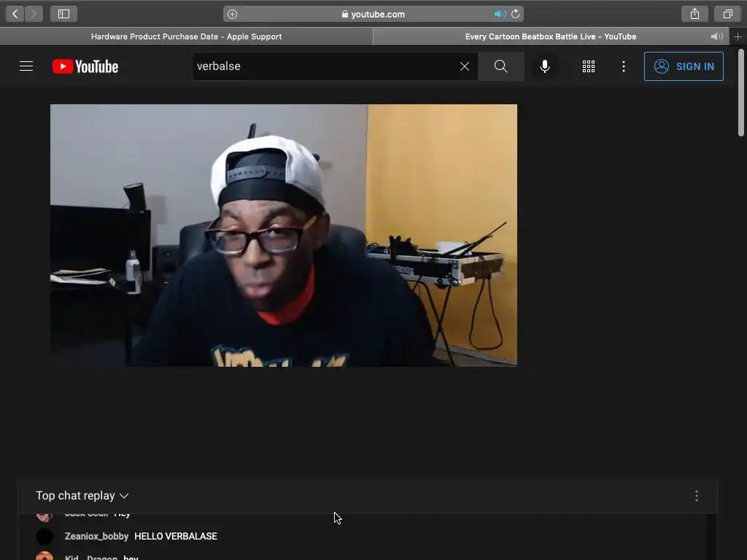Go back with Safari's back arrow

coord(15,14)
